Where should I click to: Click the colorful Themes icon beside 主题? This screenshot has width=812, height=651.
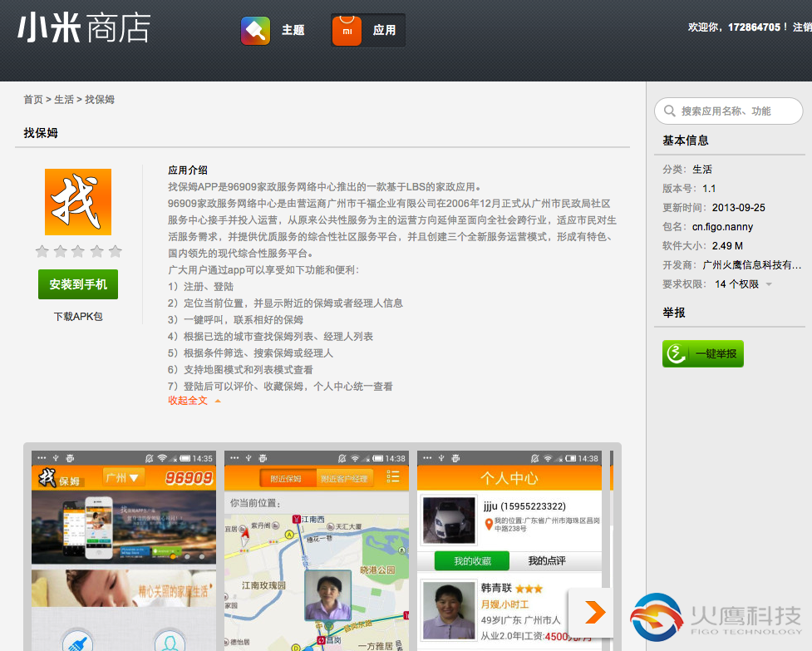coord(255,30)
